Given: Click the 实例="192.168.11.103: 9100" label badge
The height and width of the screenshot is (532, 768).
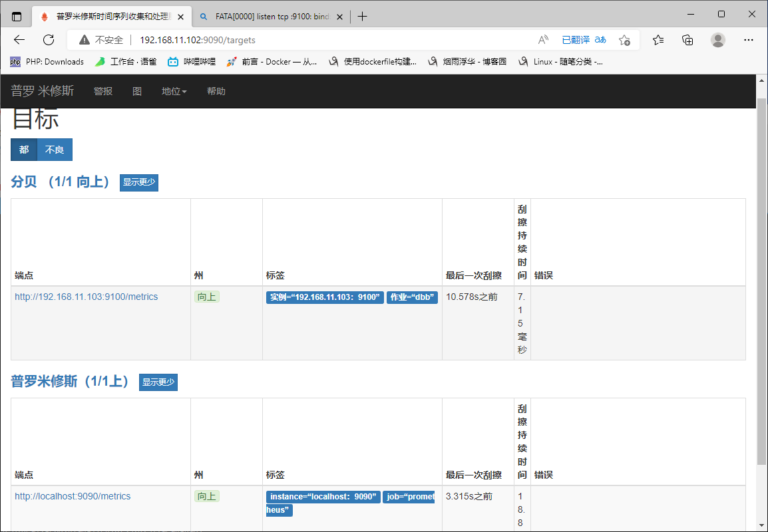Looking at the screenshot, I should point(325,297).
